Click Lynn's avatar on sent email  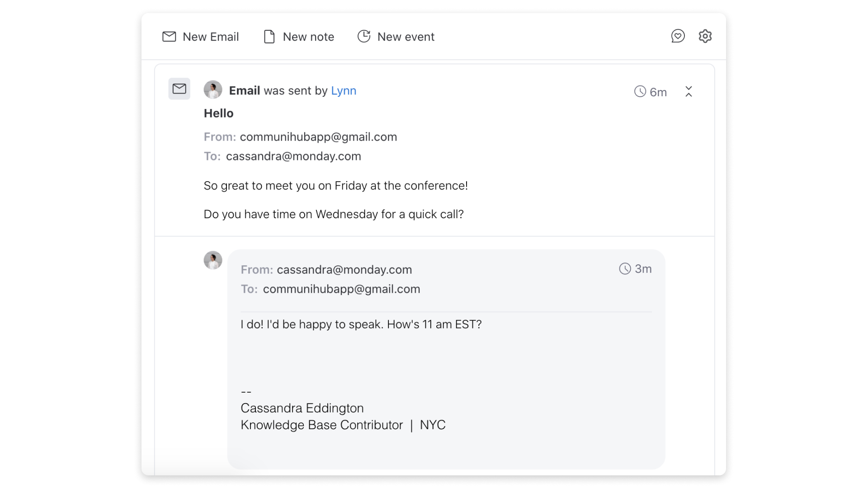213,89
